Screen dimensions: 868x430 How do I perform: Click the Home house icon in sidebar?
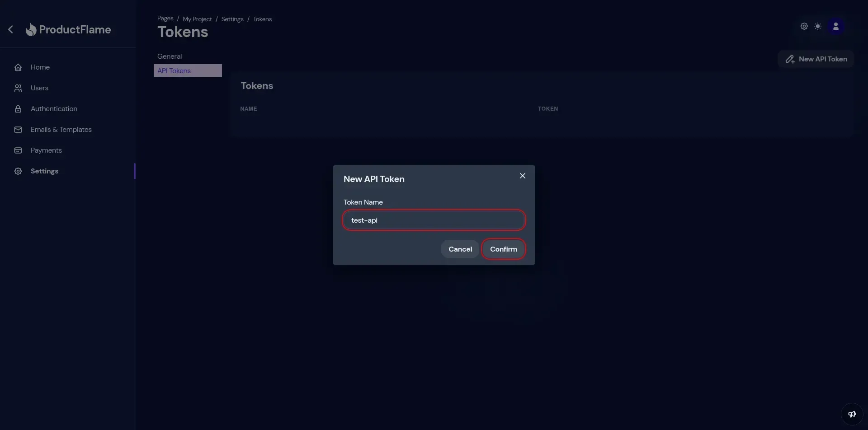click(x=18, y=67)
